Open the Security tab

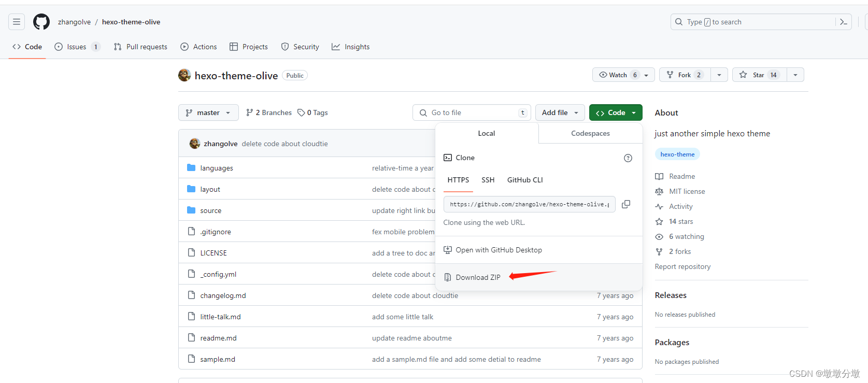(x=300, y=47)
